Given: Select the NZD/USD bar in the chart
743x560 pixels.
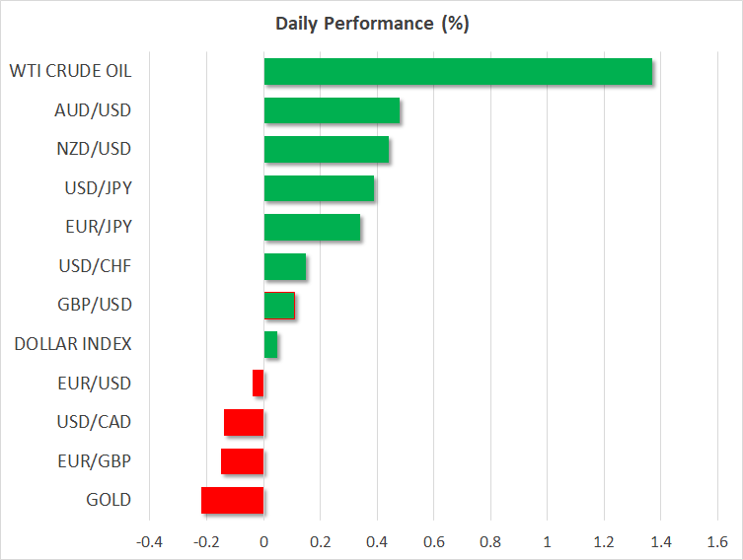Looking at the screenshot, I should 327,150.
